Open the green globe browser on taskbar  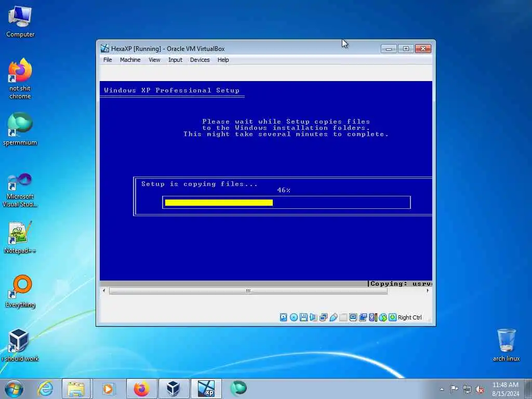(238, 389)
